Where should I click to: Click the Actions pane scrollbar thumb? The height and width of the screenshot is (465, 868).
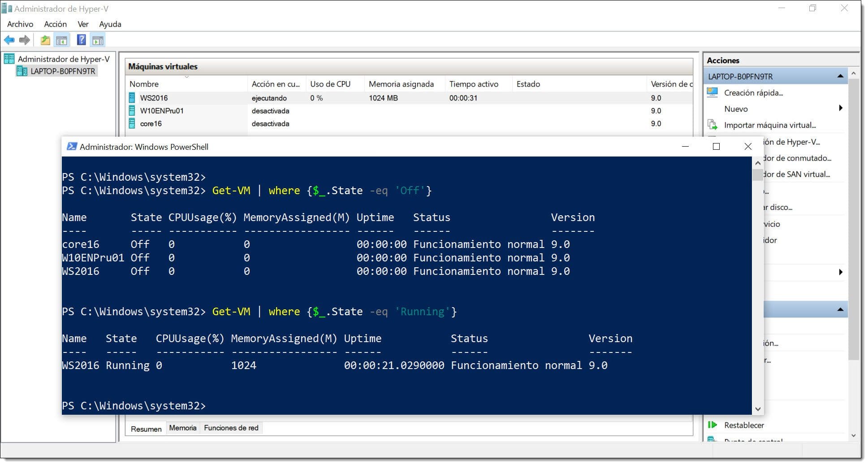(x=854, y=220)
